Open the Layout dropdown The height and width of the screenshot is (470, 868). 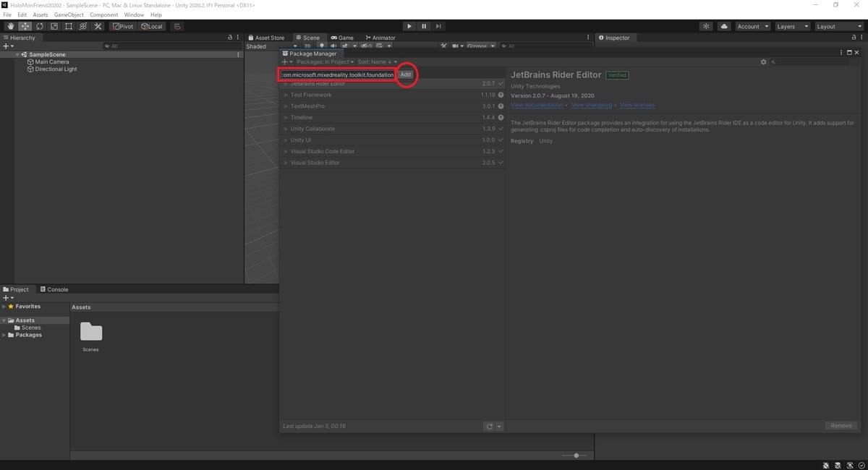[x=838, y=26]
